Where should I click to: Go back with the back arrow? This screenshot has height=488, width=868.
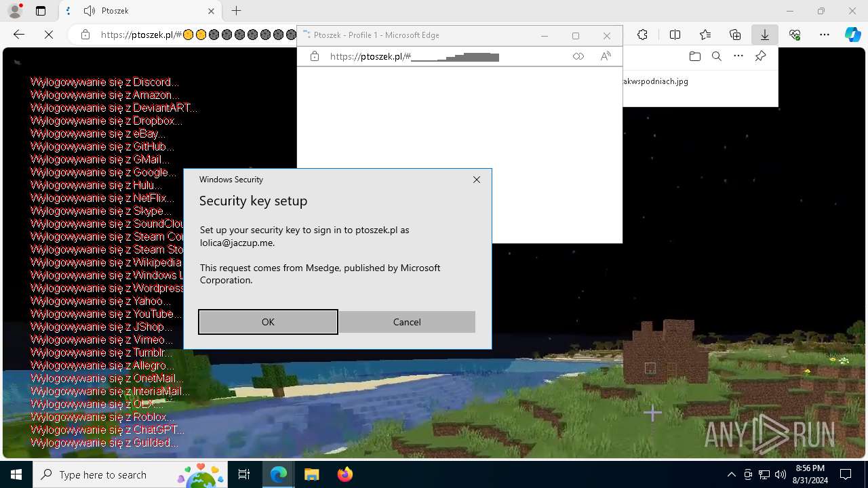pos(19,35)
